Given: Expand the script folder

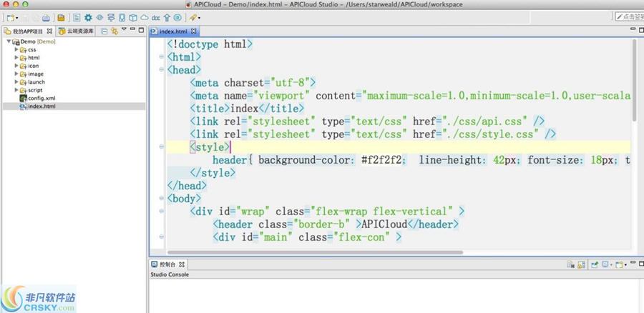Looking at the screenshot, I should pyautogui.click(x=16, y=90).
